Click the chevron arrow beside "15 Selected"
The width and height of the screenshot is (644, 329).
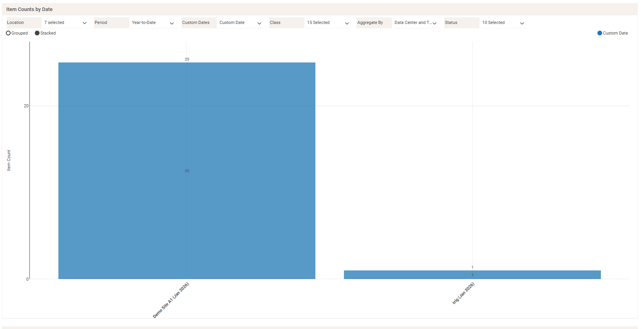click(347, 23)
